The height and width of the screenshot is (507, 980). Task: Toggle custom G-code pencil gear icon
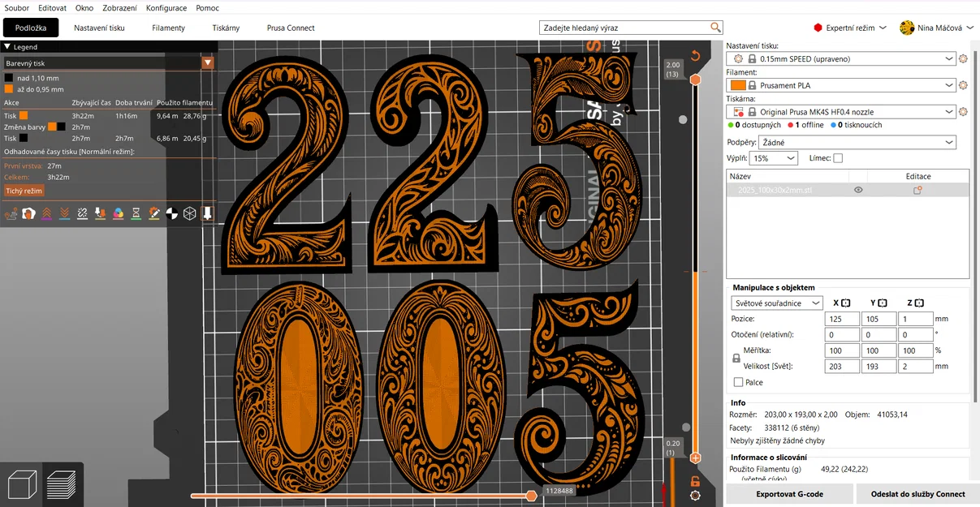tap(153, 213)
